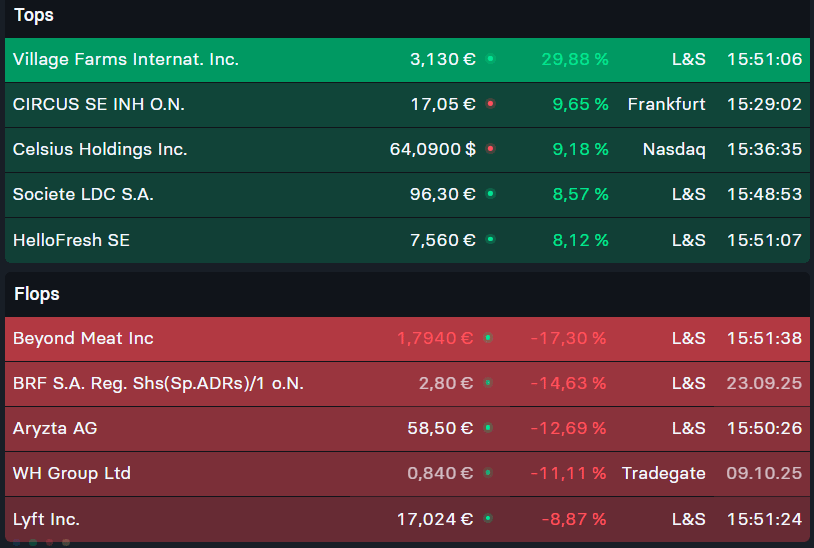The image size is (814, 548).
Task: Click green status dot next to 2,80 €
Action: [x=488, y=383]
